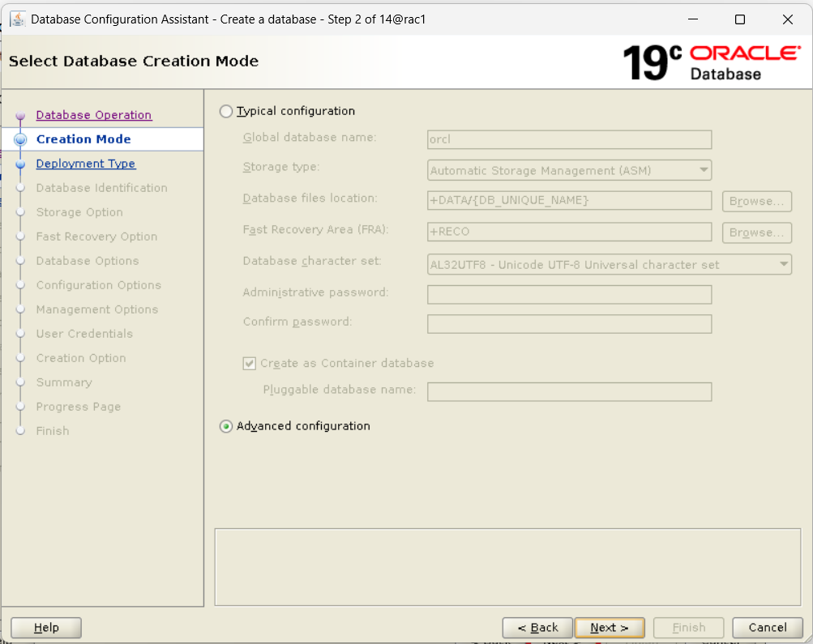Click the Java window icon in title bar

click(x=18, y=19)
